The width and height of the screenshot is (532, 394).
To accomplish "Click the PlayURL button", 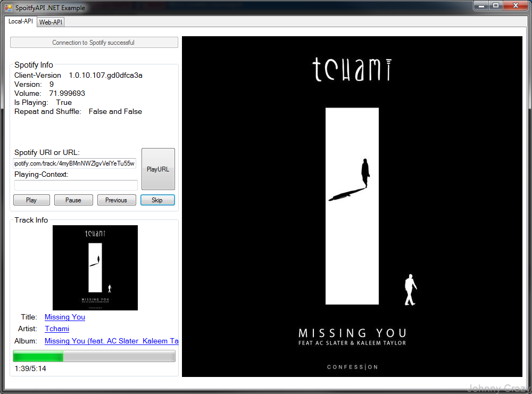I will [158, 169].
